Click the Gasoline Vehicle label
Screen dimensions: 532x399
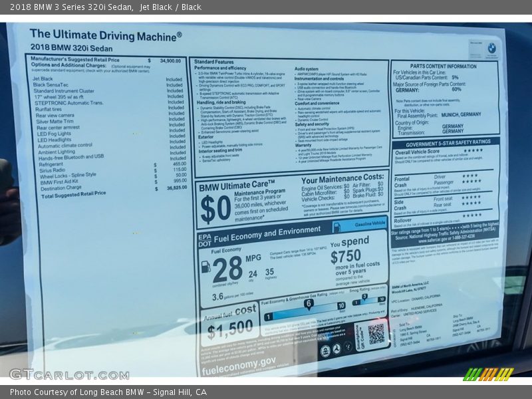[370, 225]
